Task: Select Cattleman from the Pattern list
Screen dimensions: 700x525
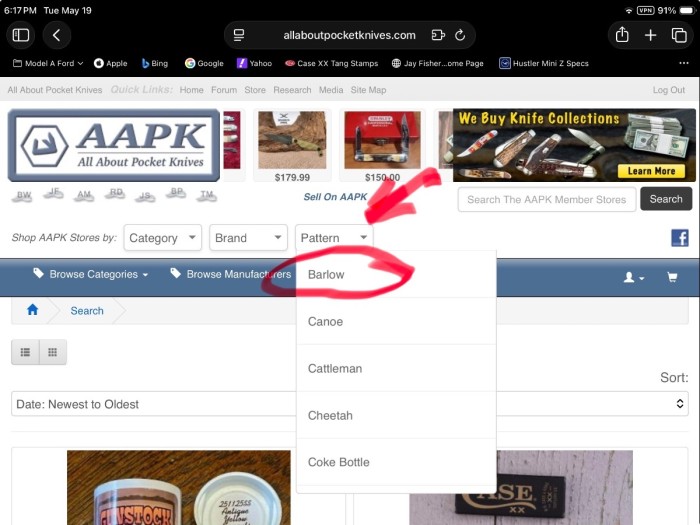Action: 396,368
